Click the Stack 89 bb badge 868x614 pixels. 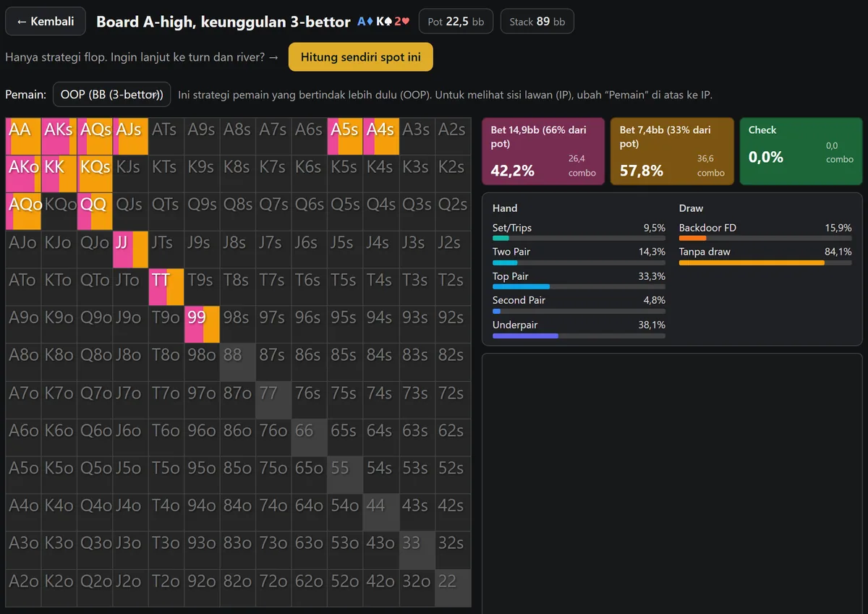click(x=537, y=22)
